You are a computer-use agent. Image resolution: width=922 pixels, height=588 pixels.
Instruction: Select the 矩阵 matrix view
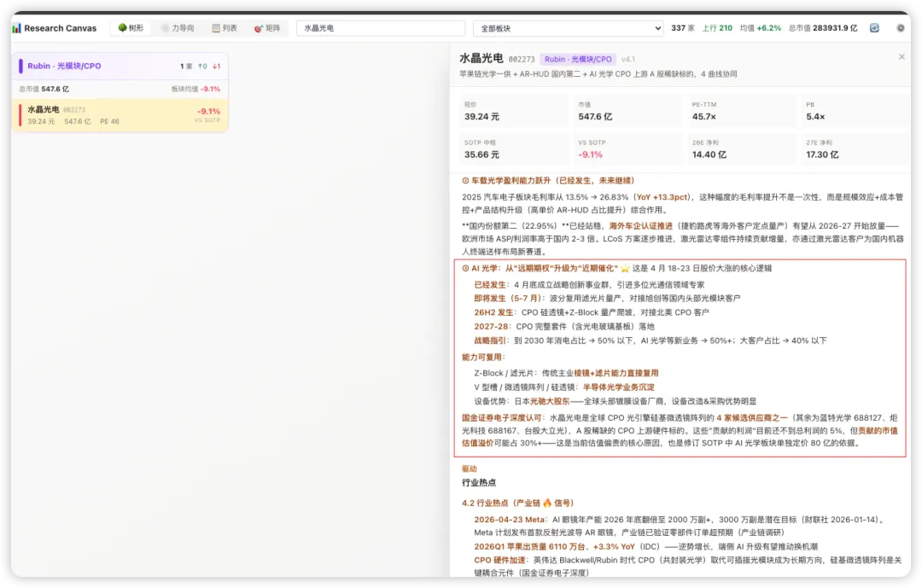(x=267, y=27)
